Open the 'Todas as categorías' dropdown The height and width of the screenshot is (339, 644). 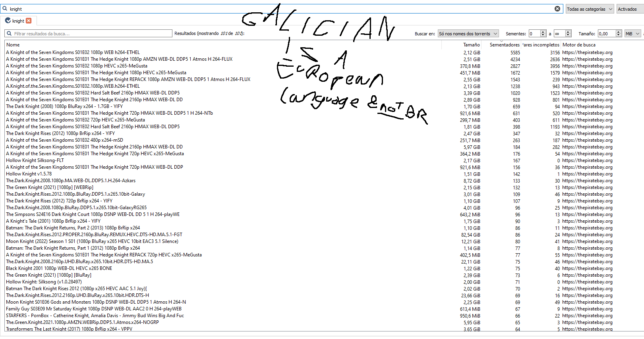coord(590,9)
